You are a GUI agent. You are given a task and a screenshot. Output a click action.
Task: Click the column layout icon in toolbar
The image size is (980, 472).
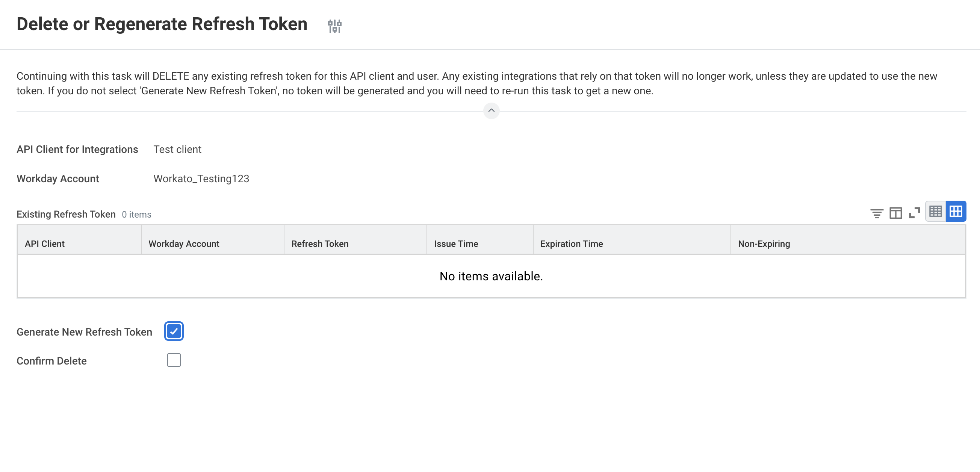[895, 211]
